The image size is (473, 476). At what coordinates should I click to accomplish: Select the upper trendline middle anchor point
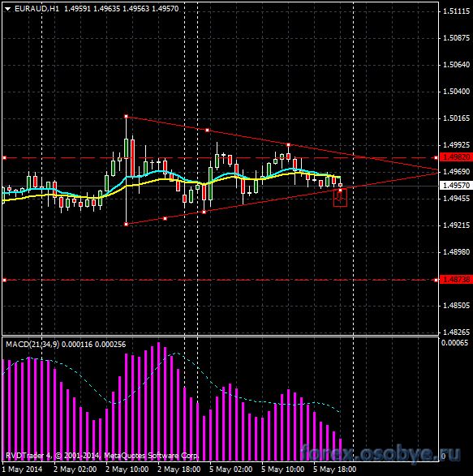(x=207, y=131)
